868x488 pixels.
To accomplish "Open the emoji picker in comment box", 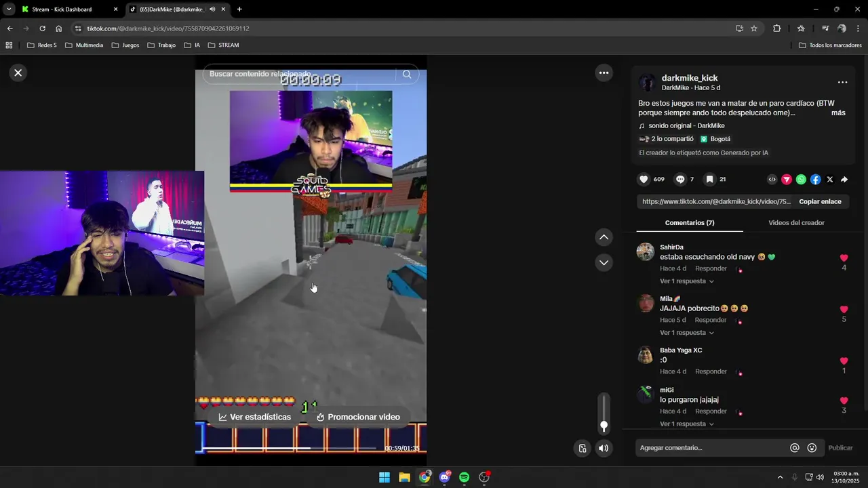I will point(812,448).
